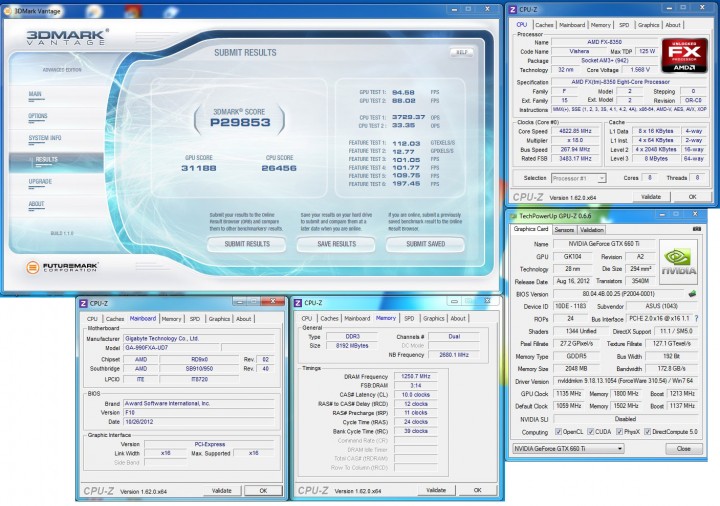Toggle the DirectCompute 5.0 checkbox

(x=647, y=432)
